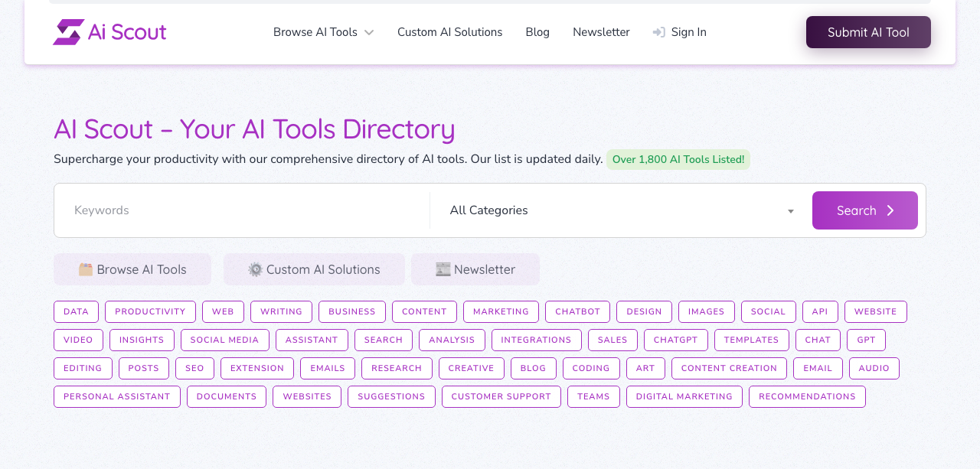Select the WRITING tag
This screenshot has height=469, width=980.
[281, 311]
